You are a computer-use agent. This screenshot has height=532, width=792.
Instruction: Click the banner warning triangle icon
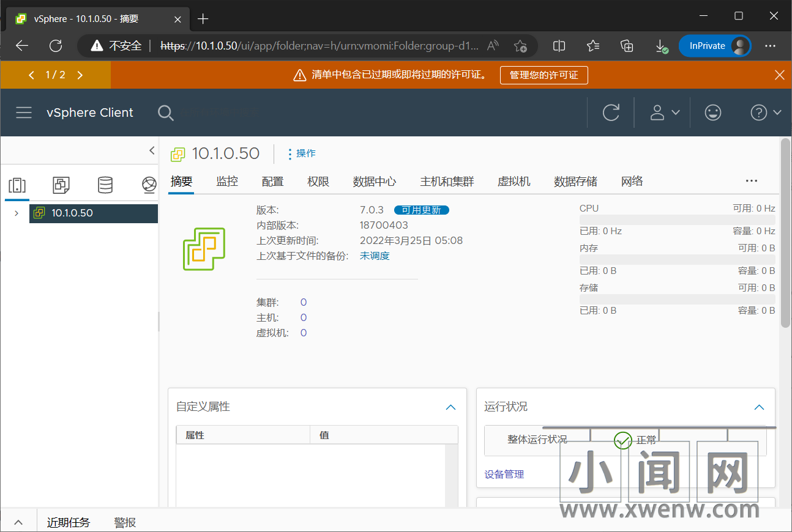[299, 75]
